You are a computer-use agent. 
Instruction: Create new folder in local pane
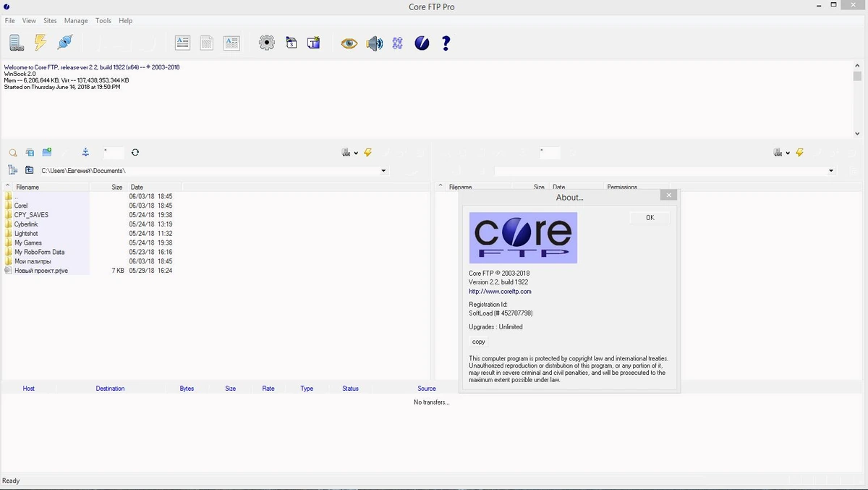click(x=47, y=152)
